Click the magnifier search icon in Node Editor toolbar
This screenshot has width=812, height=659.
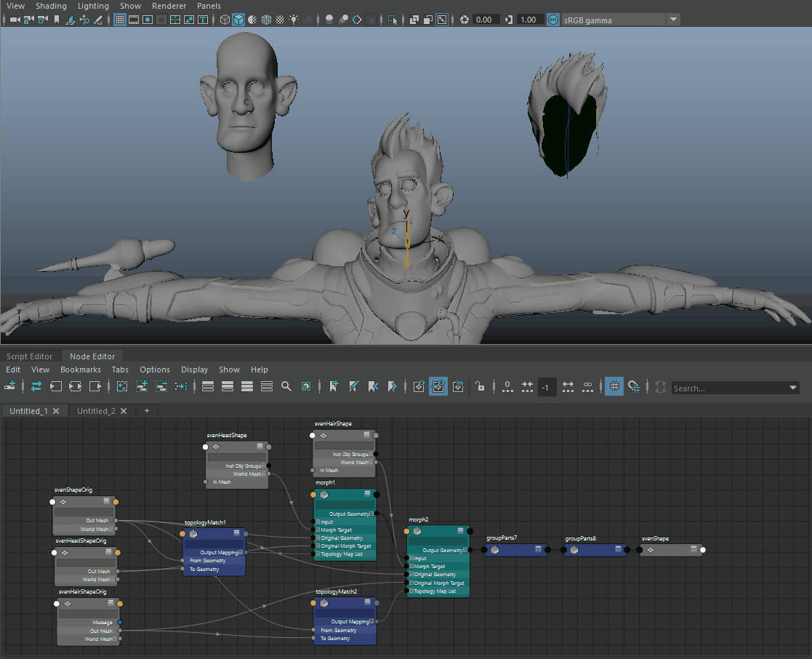(286, 386)
